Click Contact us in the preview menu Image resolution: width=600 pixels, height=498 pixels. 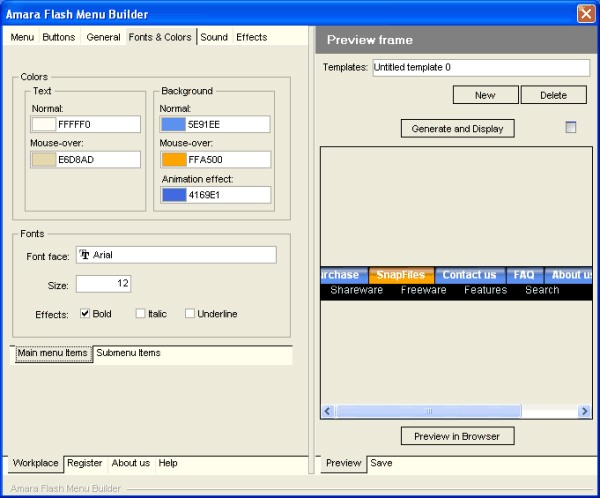[x=470, y=275]
